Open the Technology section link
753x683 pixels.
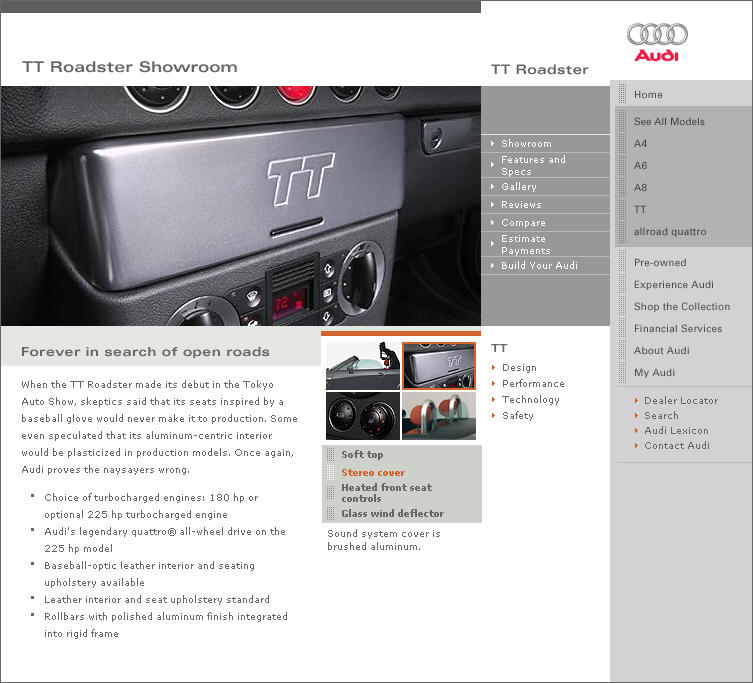(x=531, y=400)
